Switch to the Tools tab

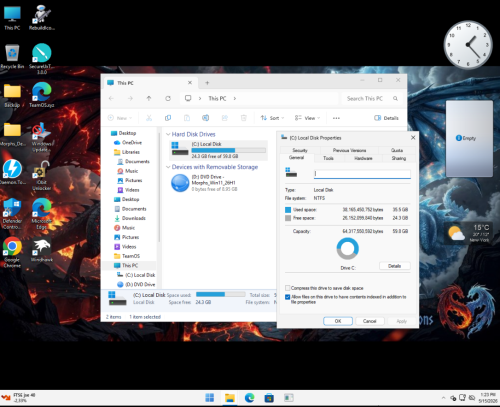(328, 158)
